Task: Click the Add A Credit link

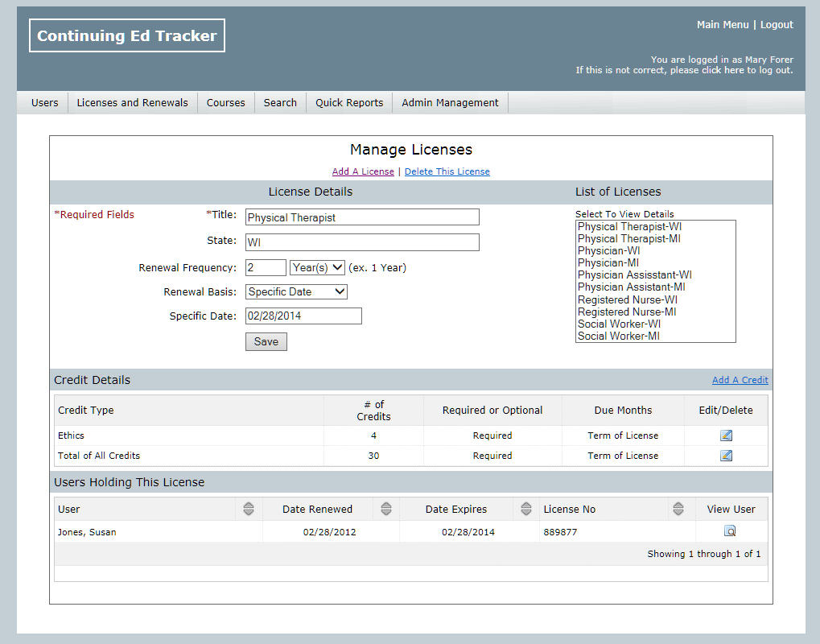Action: (x=740, y=380)
